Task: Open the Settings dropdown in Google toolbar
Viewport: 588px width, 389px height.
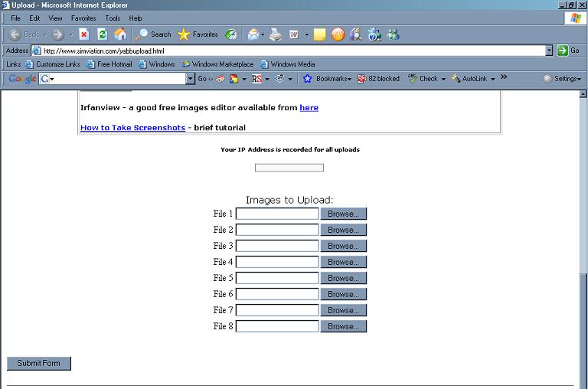Action: tap(563, 79)
